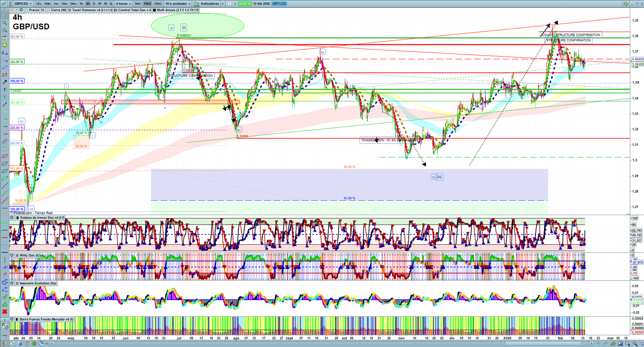
Task: Select the D daily timeframe
Action: click(x=94, y=4)
